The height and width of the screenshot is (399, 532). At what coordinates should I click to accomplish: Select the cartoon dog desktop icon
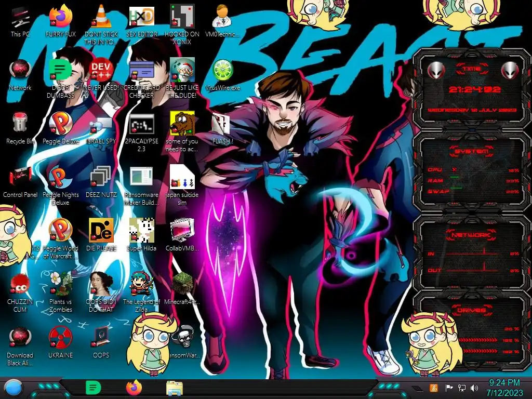(182, 131)
